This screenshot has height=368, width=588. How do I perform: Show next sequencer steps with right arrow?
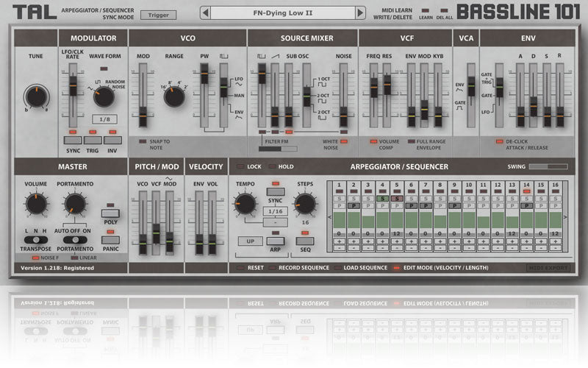(565, 217)
